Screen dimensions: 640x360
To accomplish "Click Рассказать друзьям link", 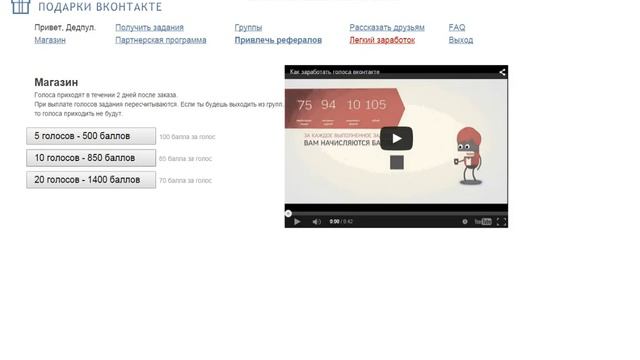I will tap(387, 27).
